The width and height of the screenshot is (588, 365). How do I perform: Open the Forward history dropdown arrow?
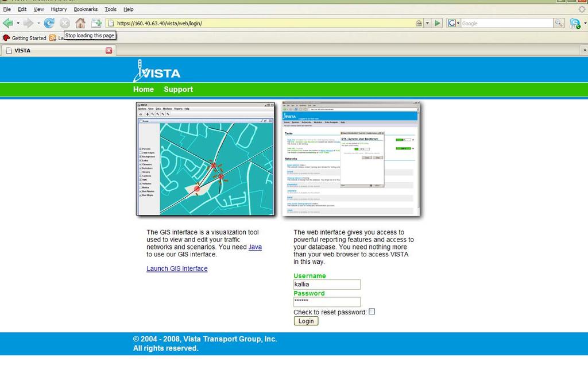pos(38,24)
